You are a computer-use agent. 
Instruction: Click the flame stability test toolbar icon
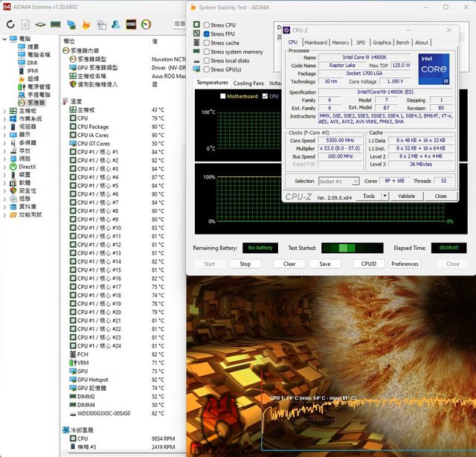pyautogui.click(x=86, y=24)
